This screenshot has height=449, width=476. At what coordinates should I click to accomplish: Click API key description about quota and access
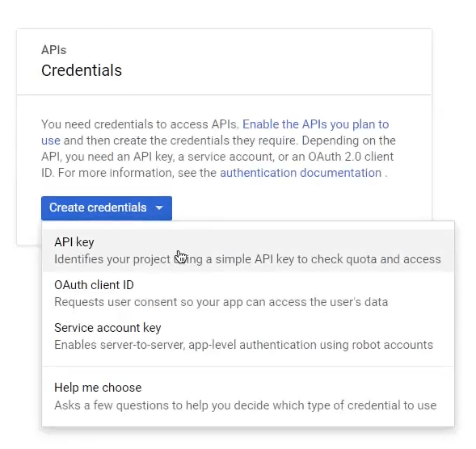point(247,259)
